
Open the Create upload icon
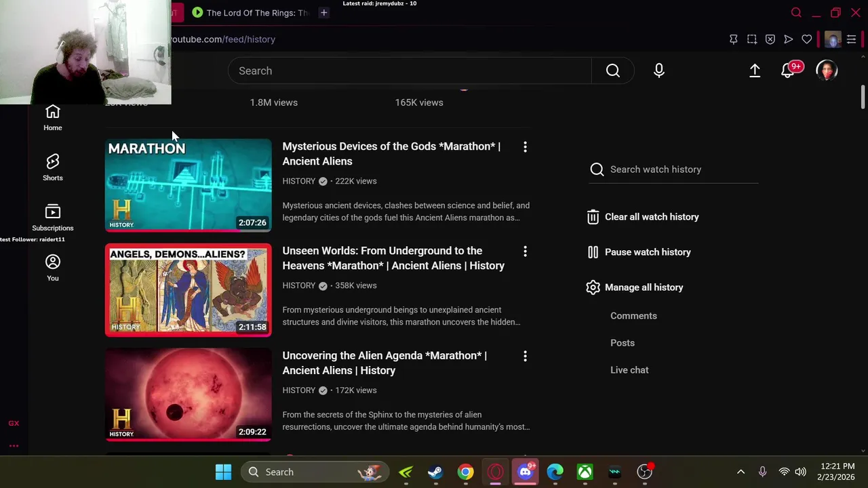755,70
